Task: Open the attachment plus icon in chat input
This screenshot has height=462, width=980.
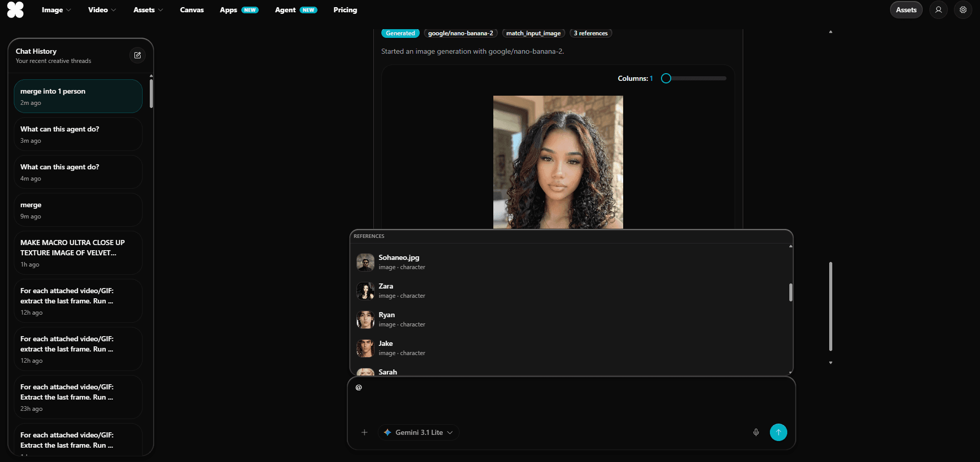Action: 364,432
